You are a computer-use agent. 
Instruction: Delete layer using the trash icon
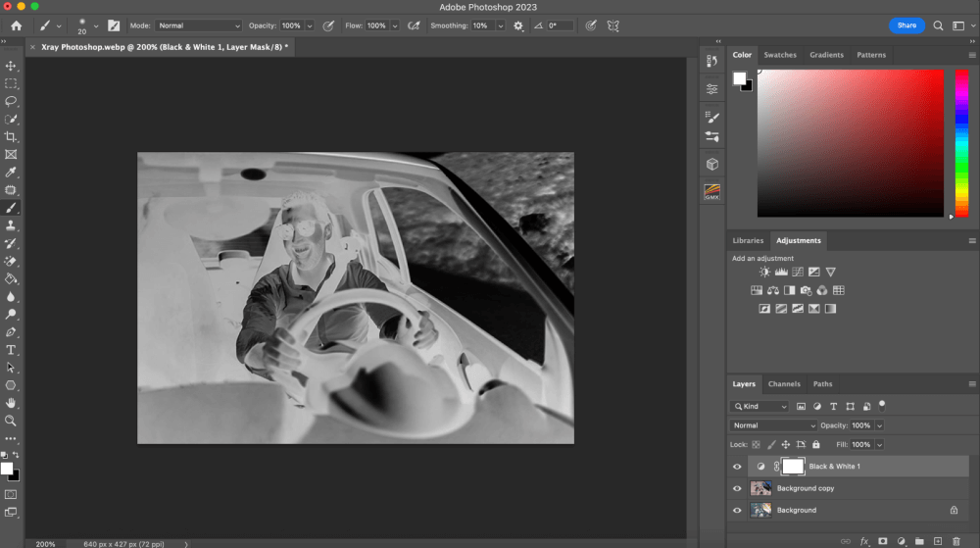955,540
